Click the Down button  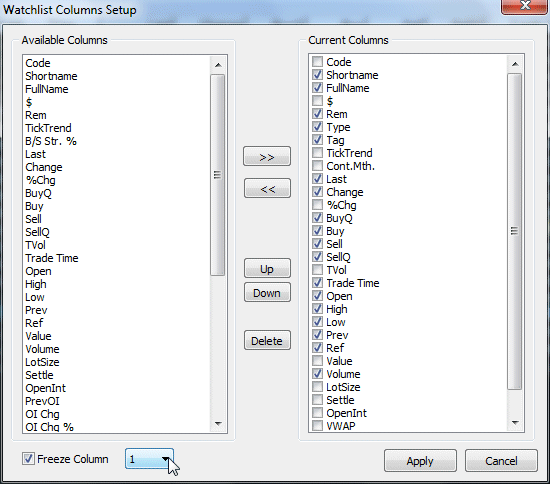tap(267, 293)
